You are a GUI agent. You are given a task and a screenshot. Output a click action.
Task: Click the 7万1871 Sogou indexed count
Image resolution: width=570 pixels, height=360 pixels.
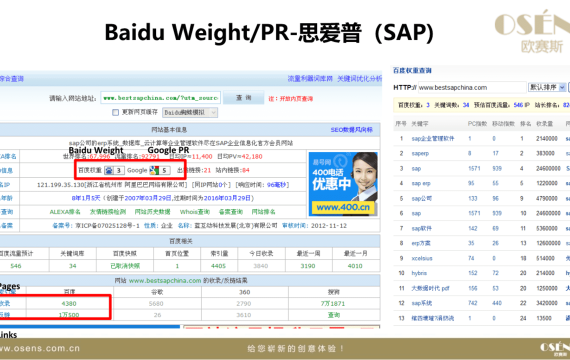(333, 304)
